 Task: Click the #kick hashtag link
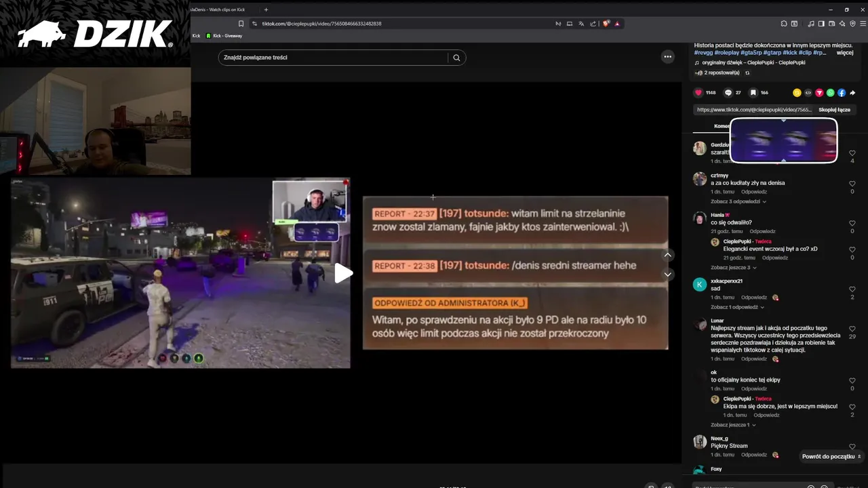coord(790,52)
